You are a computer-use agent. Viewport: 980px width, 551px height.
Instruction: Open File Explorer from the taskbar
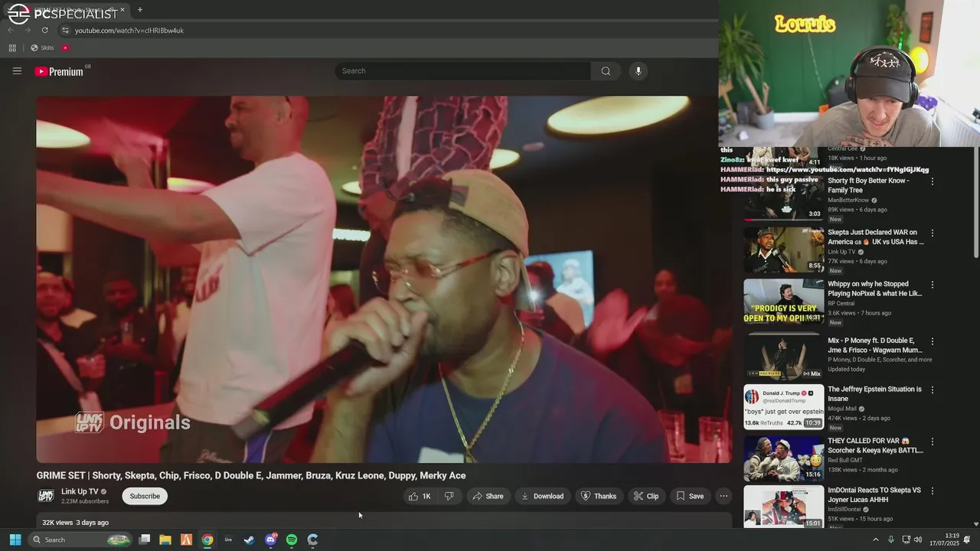tap(165, 540)
